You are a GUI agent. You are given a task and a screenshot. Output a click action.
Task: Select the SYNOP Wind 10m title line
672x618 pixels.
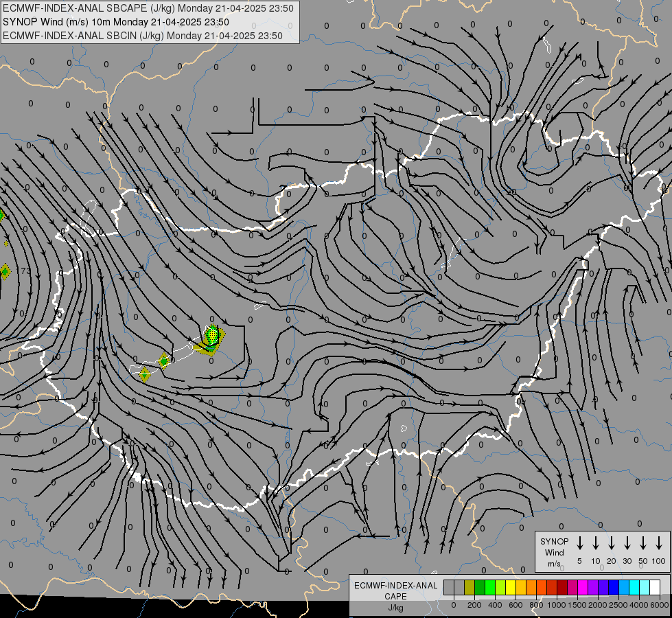tap(116, 22)
